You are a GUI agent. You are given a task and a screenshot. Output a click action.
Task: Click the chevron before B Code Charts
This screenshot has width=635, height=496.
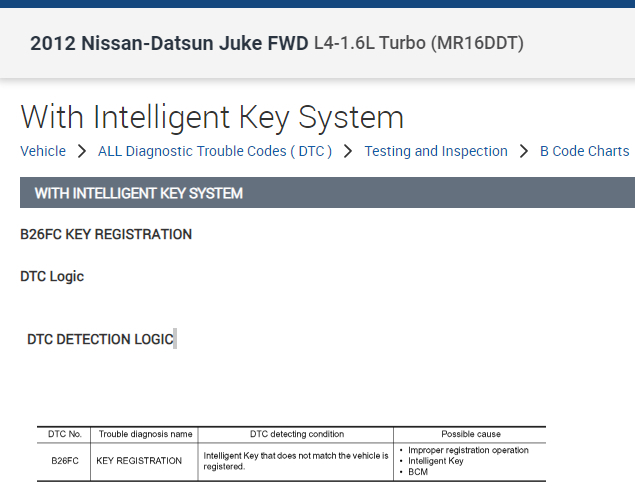[x=524, y=151]
